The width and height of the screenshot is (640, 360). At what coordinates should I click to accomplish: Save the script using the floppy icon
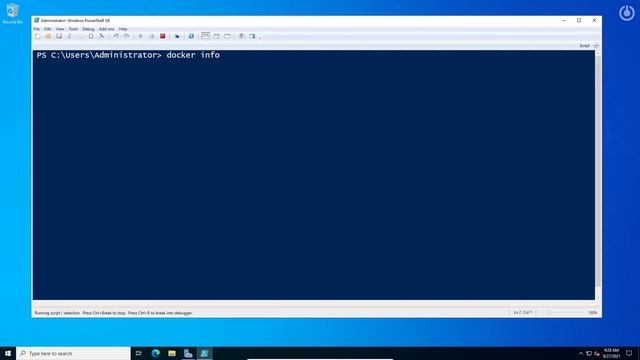59,36
